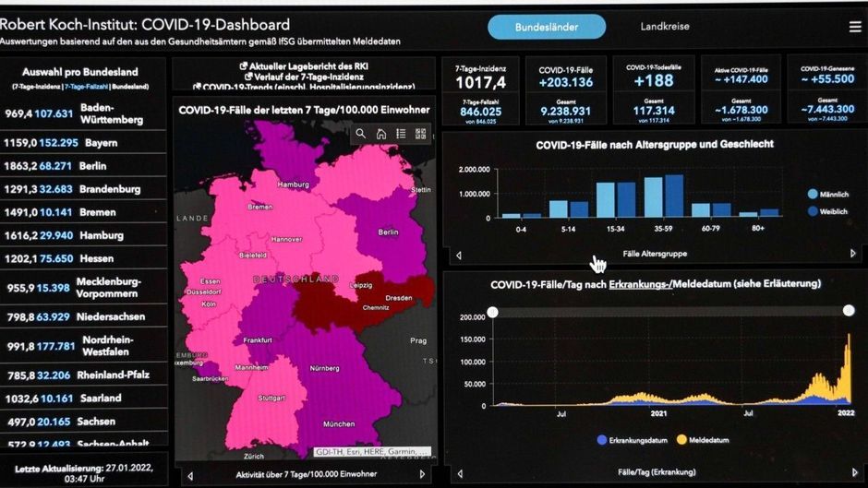Click the 15-34 age group label
Screen dimensions: 868x488
(x=615, y=229)
